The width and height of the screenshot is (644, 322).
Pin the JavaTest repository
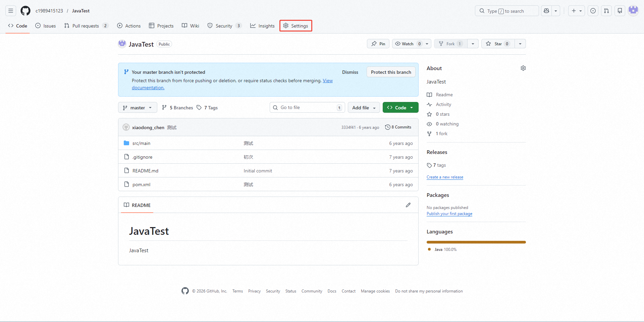(378, 44)
